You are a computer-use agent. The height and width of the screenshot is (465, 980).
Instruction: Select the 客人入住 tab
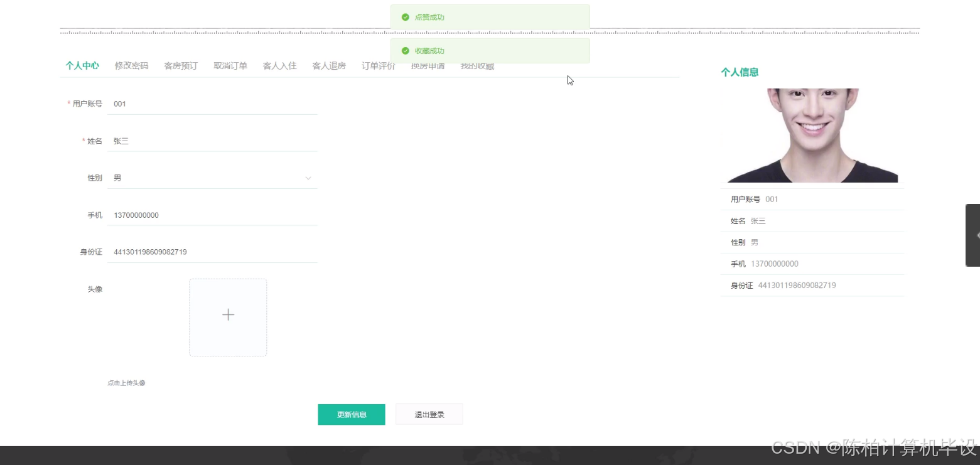280,65
